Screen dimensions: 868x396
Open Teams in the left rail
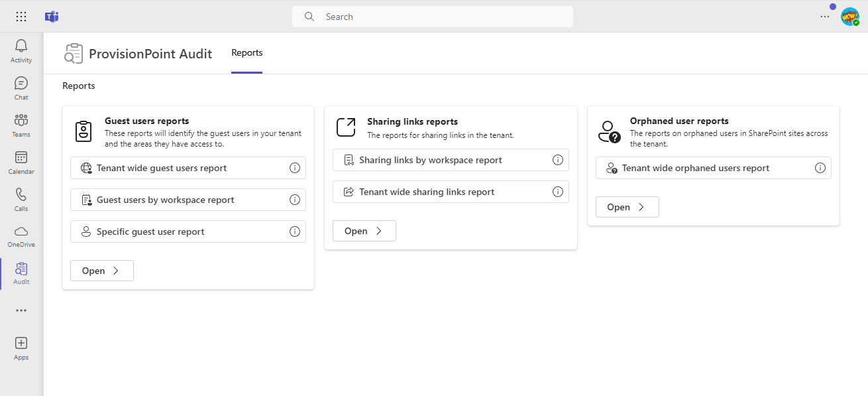(x=21, y=125)
